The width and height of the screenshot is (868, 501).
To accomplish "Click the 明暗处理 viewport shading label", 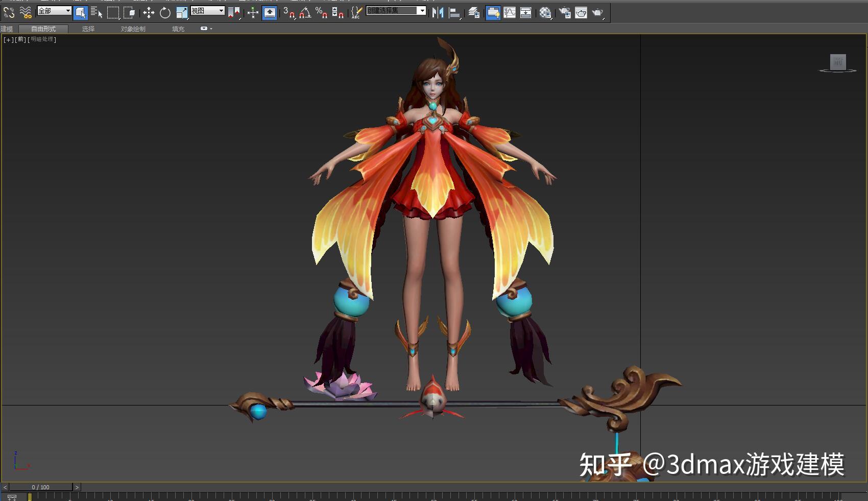I will (x=42, y=40).
